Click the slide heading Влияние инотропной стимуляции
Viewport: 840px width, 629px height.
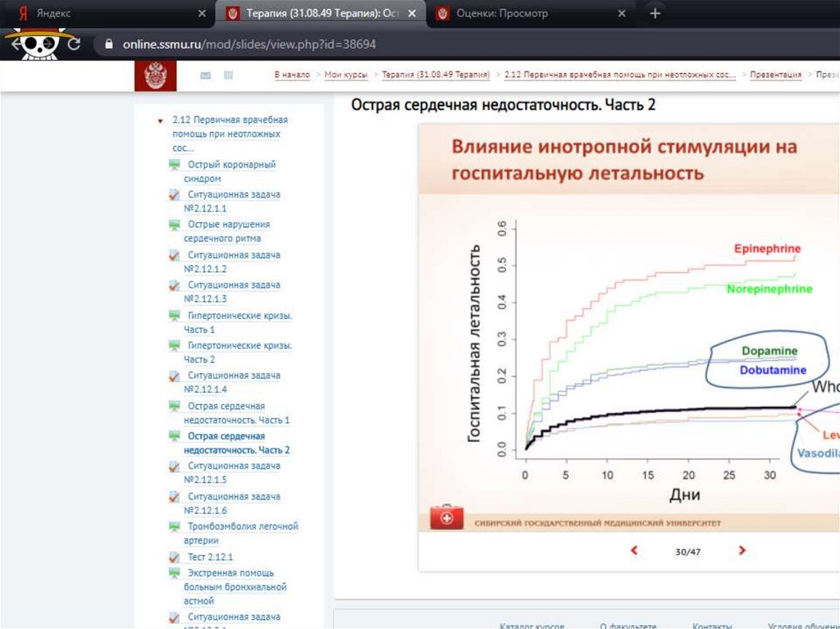tap(624, 160)
